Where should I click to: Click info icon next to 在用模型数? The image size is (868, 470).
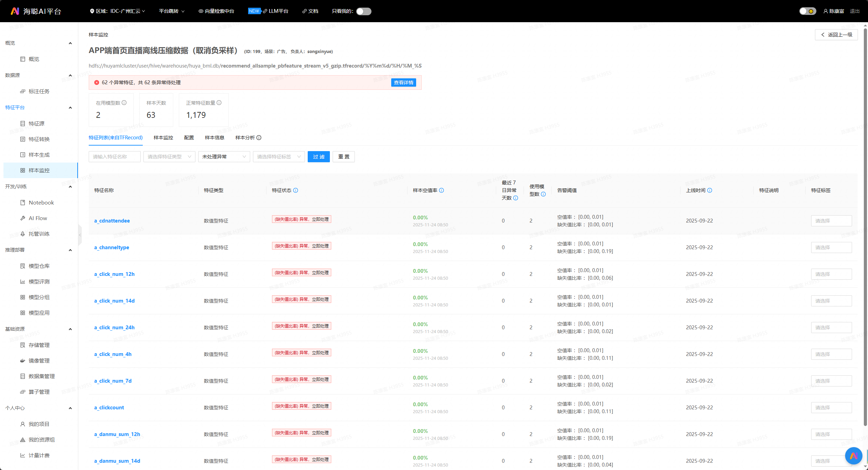pyautogui.click(x=124, y=103)
